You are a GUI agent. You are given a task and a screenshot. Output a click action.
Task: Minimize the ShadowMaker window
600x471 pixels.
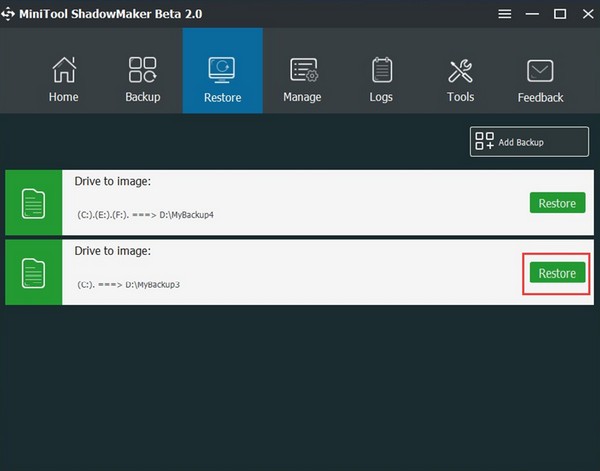pos(532,14)
